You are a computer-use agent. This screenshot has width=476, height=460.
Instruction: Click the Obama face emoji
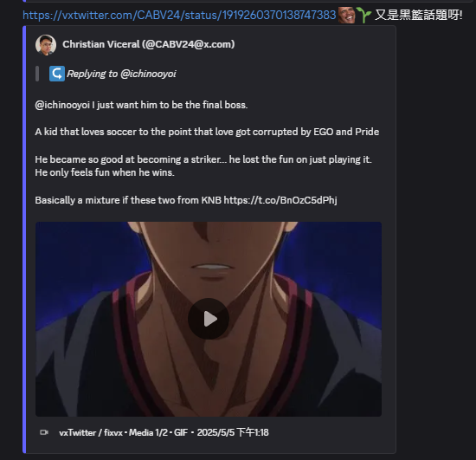[347, 15]
